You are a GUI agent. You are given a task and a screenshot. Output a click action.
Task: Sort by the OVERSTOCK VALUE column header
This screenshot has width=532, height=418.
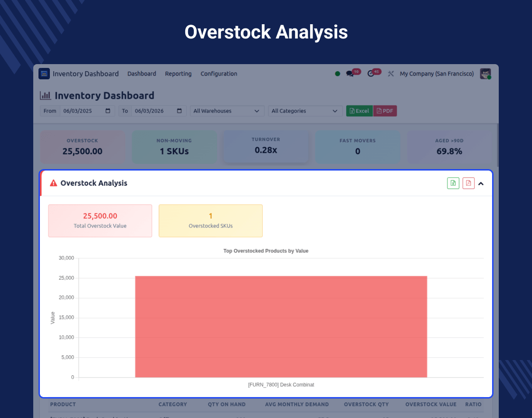point(431,404)
